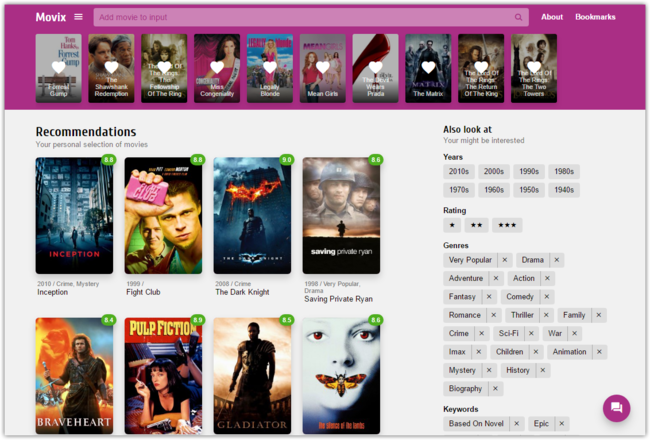
Task: Remove the Based On Novel keyword
Action: tap(517, 423)
